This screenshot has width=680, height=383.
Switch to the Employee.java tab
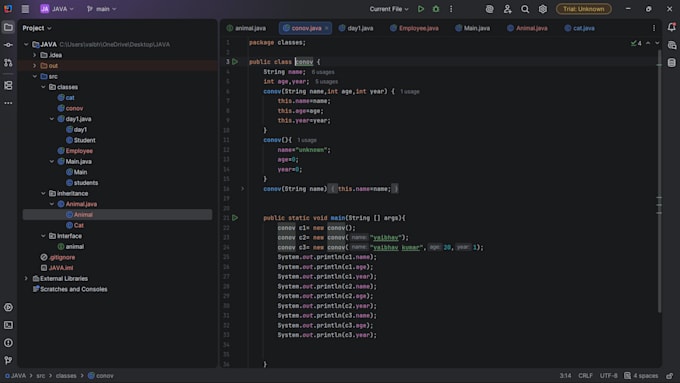coord(414,28)
